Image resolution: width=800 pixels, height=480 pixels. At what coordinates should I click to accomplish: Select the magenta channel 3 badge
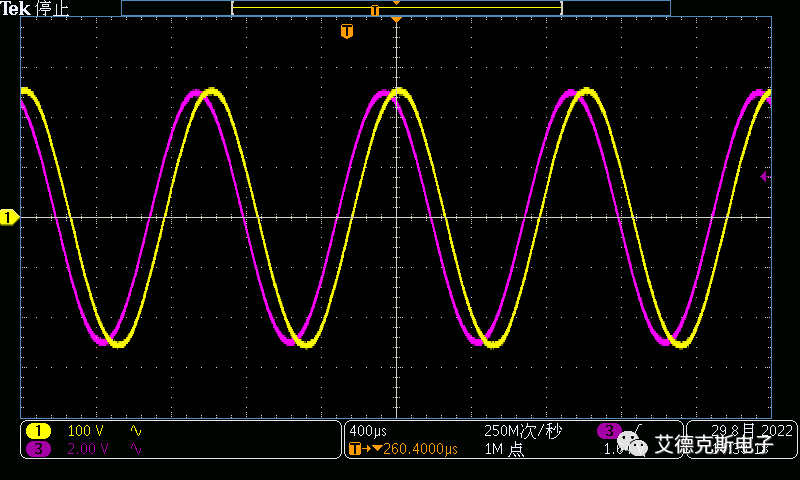tap(39, 449)
